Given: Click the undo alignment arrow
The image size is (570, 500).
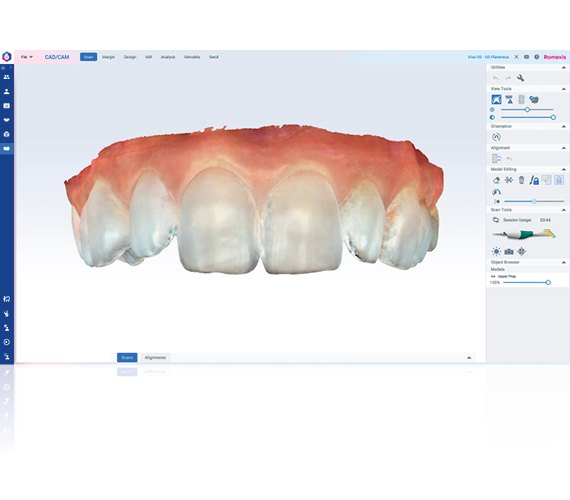Looking at the screenshot, I should tap(509, 159).
